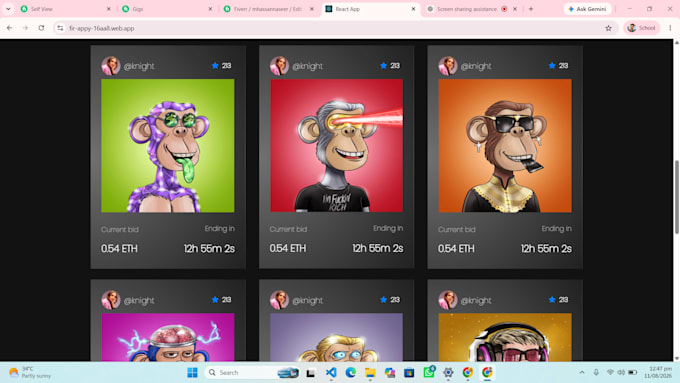Click the profile avatar on the orange sunglasses ape card

pyautogui.click(x=448, y=66)
